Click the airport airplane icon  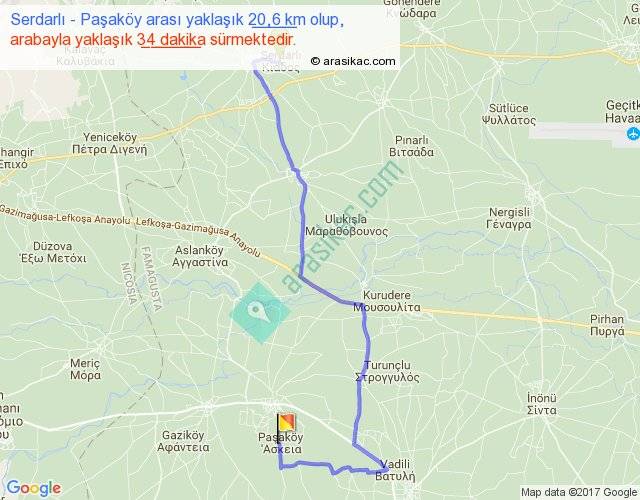633,133
